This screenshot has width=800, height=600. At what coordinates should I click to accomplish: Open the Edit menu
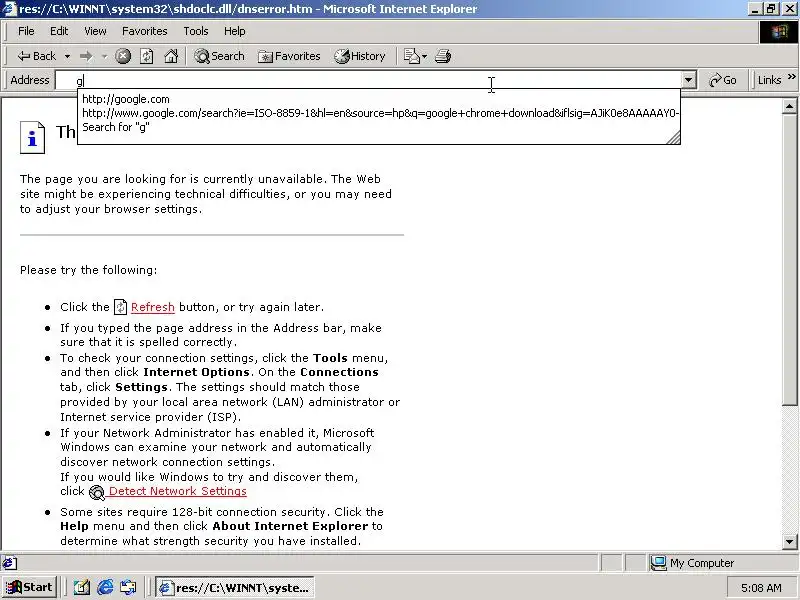[59, 31]
